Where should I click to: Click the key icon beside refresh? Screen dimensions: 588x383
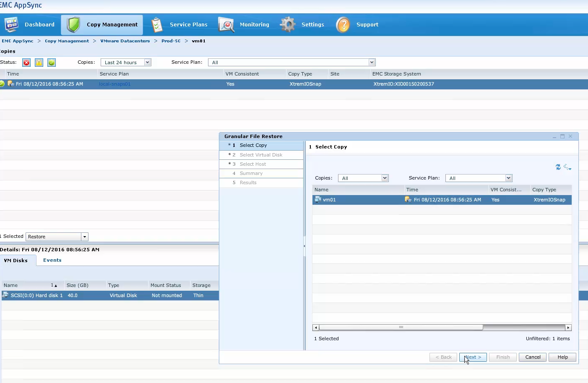point(567,167)
